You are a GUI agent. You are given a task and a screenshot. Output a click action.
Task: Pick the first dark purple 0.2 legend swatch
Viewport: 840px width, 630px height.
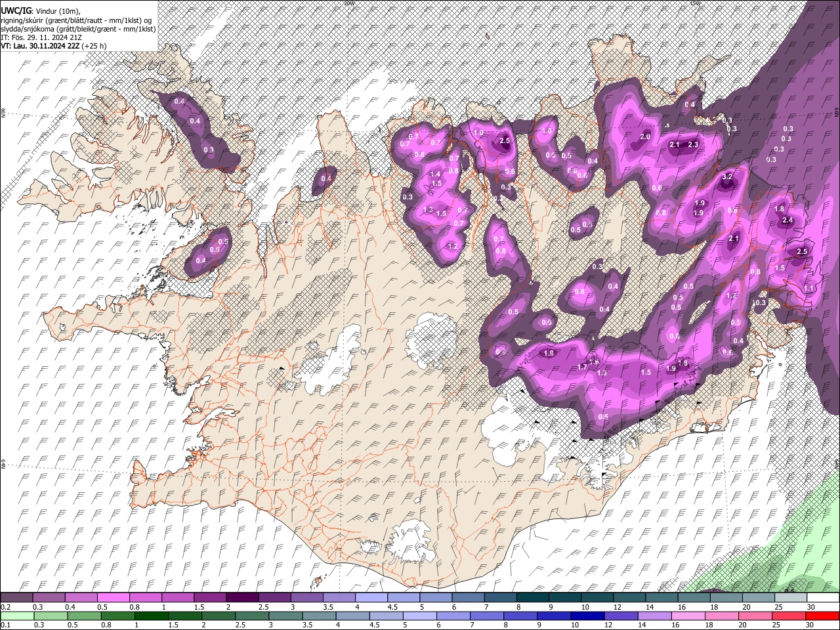(16, 598)
